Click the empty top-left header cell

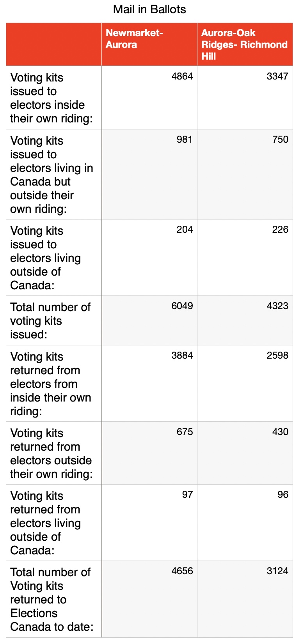point(54,44)
